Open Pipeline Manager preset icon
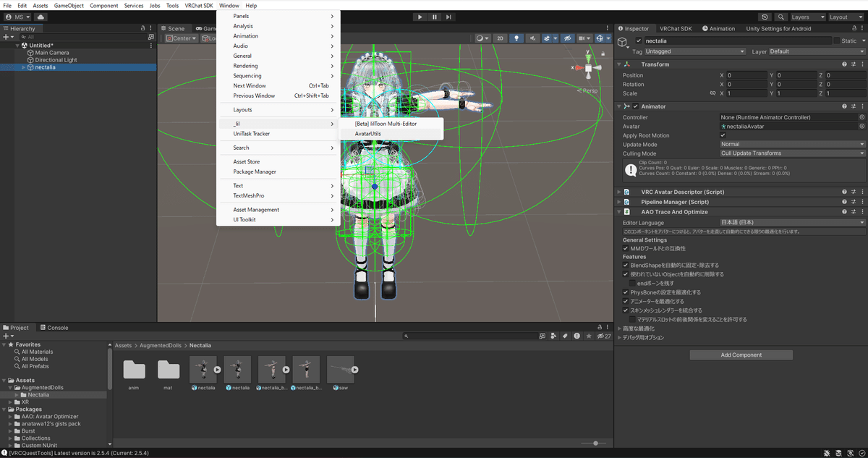 coord(853,202)
